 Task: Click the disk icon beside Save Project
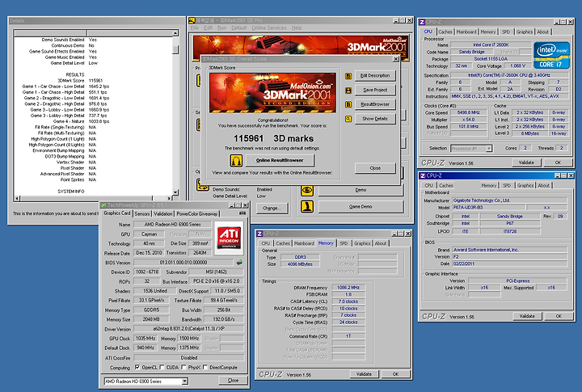click(x=348, y=91)
